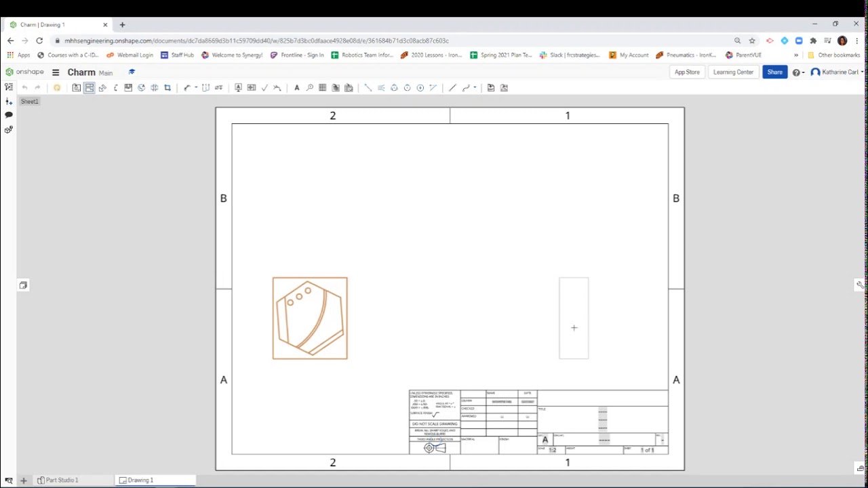
Task: Select the Dimension tool
Action: click(x=187, y=87)
